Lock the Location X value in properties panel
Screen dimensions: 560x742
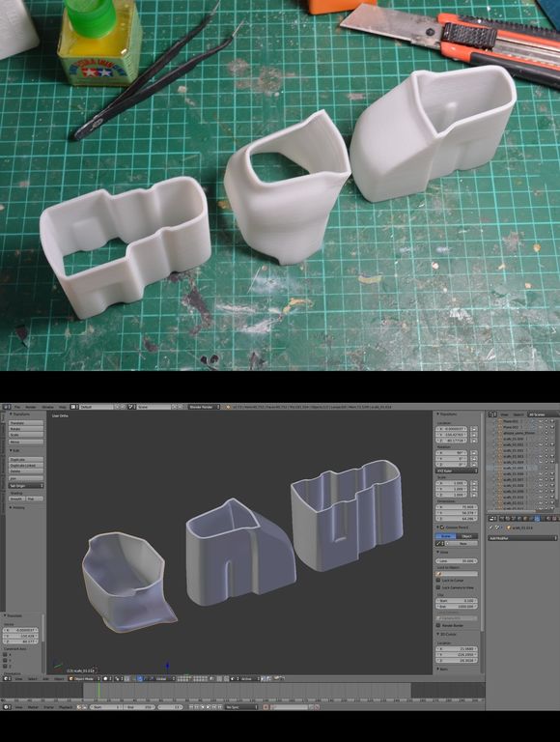pos(474,429)
